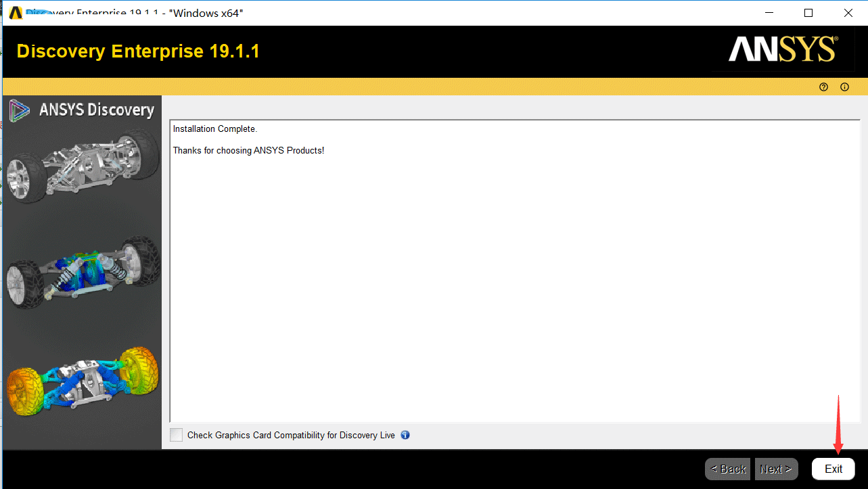This screenshot has height=489, width=868.
Task: Enable Check Graphics Card Compatibility checkbox
Action: click(x=177, y=435)
